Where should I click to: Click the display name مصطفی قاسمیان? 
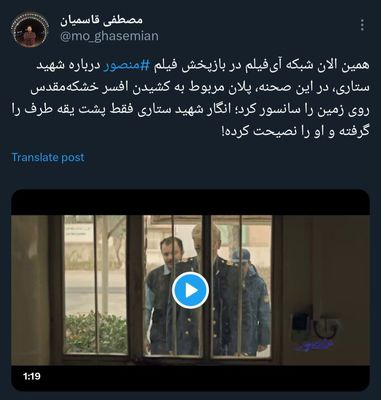click(101, 20)
